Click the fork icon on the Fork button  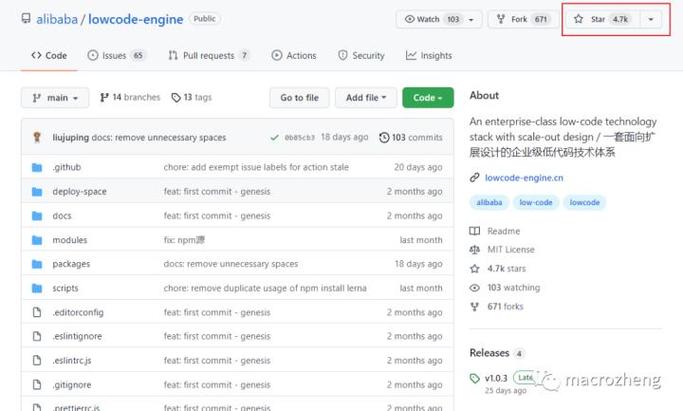501,19
